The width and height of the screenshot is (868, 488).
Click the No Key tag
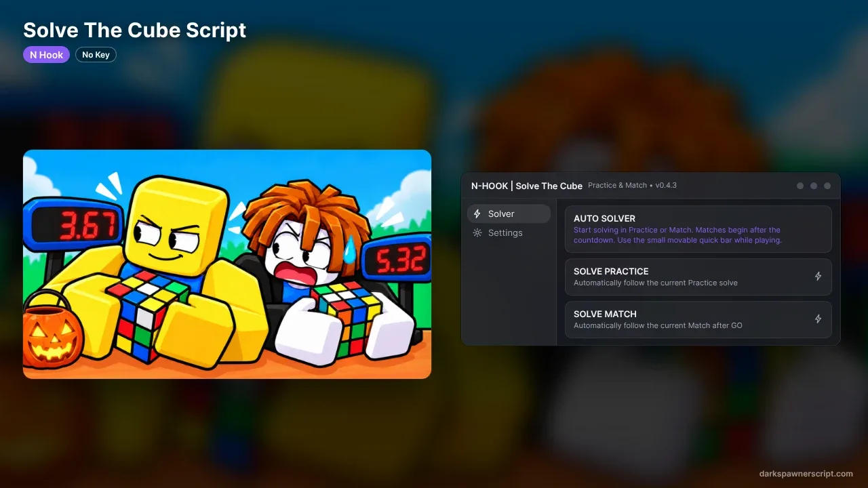coord(96,55)
